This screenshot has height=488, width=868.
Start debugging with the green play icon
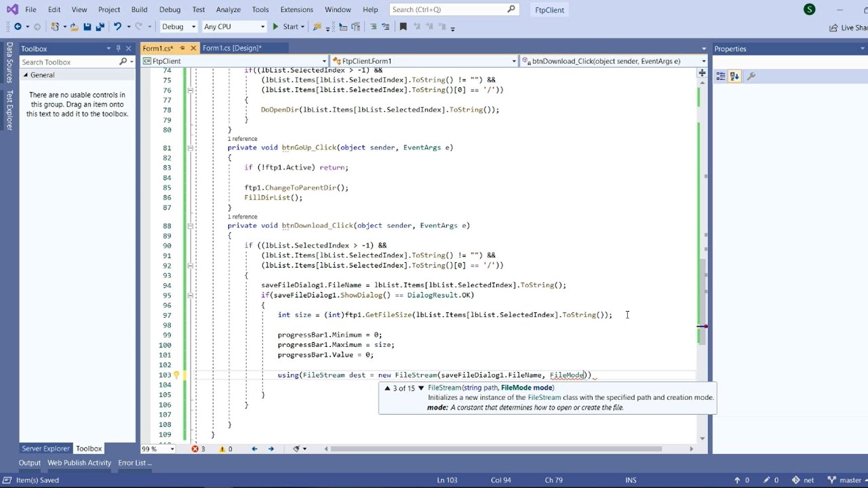pyautogui.click(x=275, y=26)
